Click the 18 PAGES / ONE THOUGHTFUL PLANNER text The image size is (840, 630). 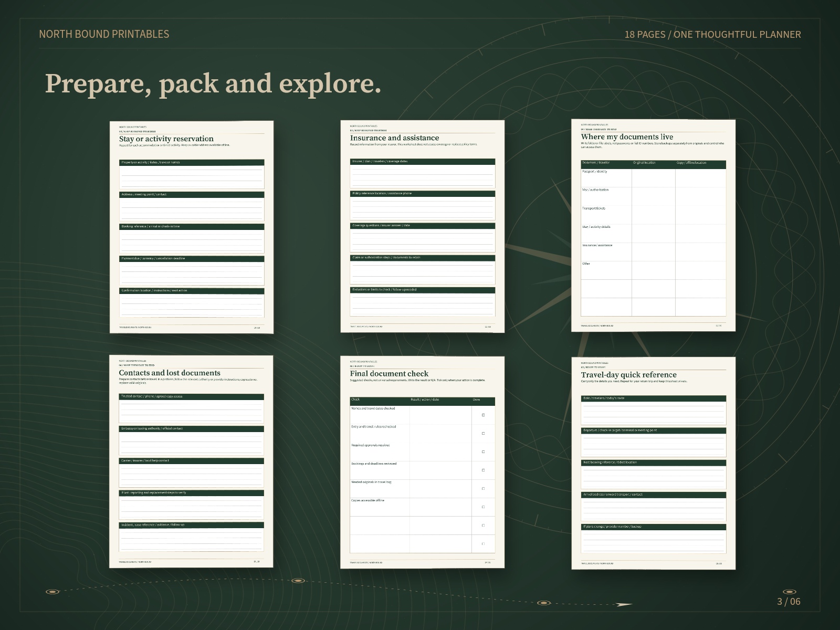pos(712,35)
